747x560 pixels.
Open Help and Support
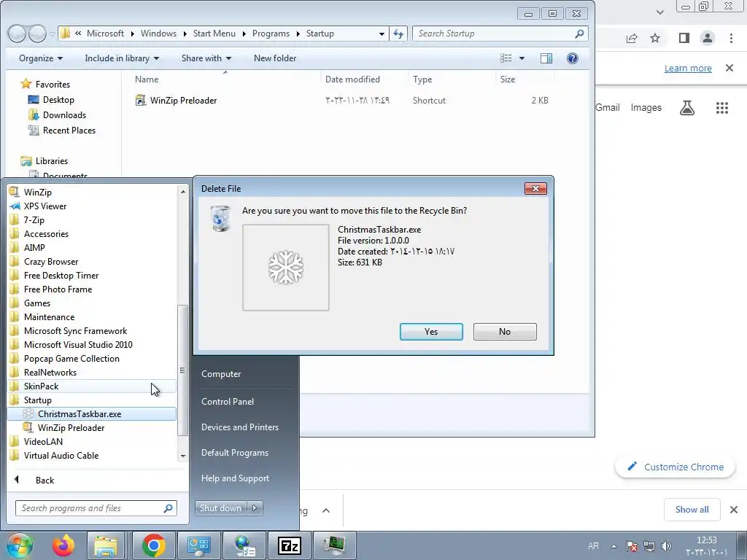[235, 478]
